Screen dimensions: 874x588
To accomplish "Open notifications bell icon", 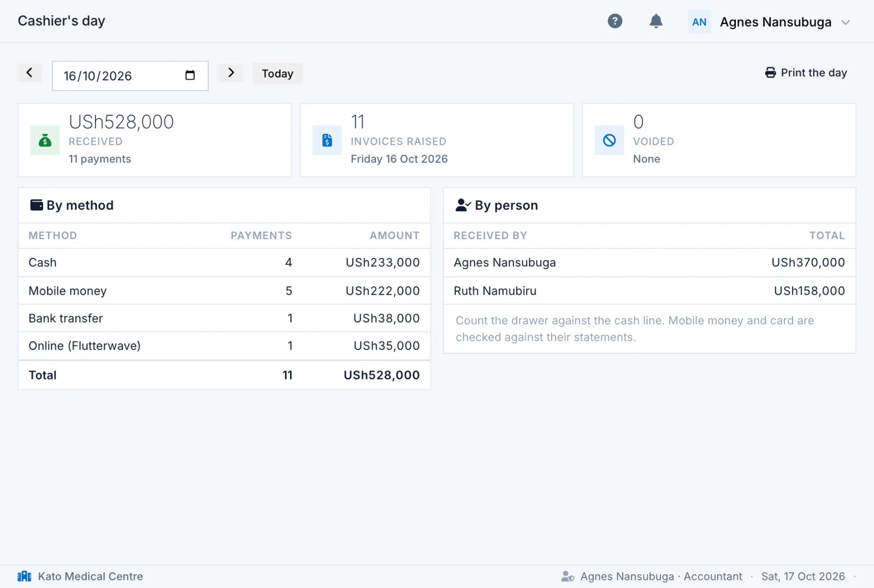I will point(656,21).
